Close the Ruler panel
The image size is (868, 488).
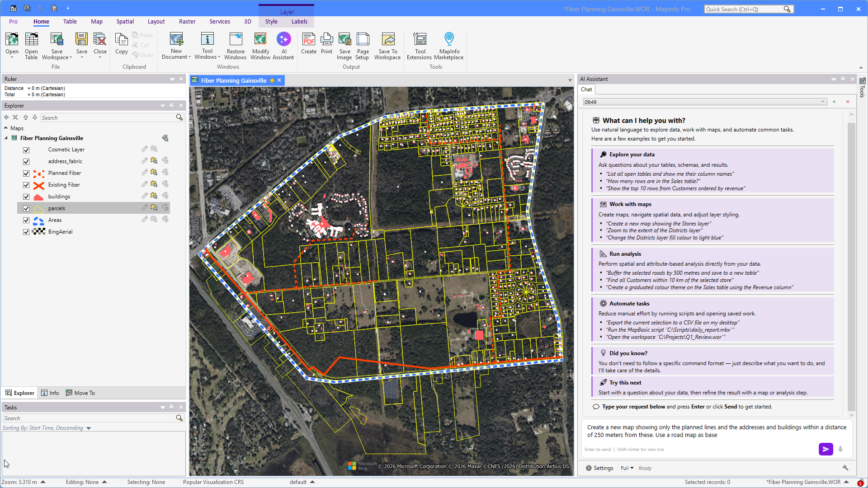point(181,79)
